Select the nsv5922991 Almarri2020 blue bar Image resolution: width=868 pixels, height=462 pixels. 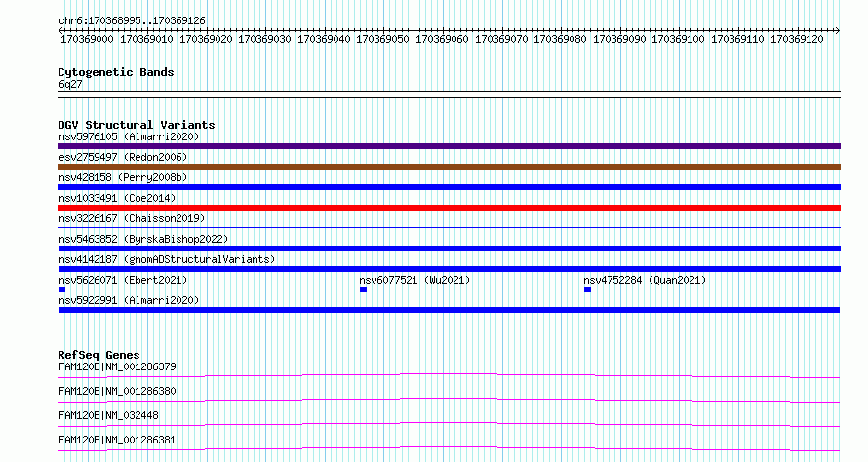pos(449,310)
